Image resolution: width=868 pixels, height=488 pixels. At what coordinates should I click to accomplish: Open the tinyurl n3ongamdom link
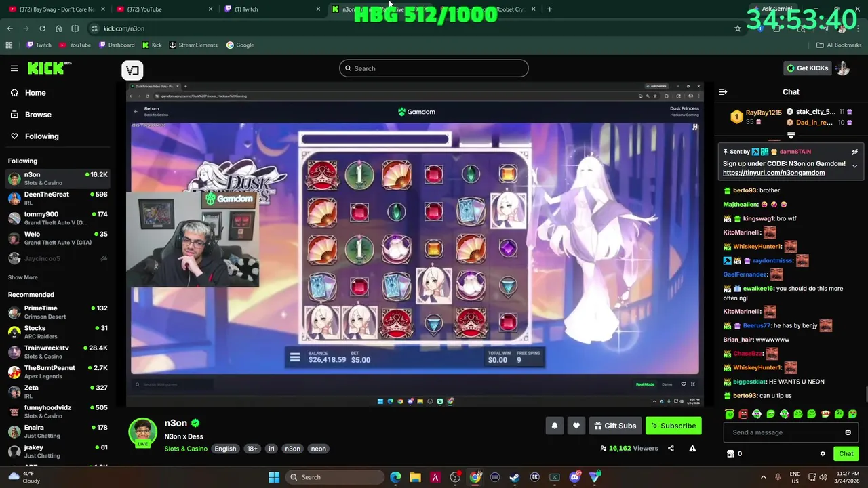point(774,173)
